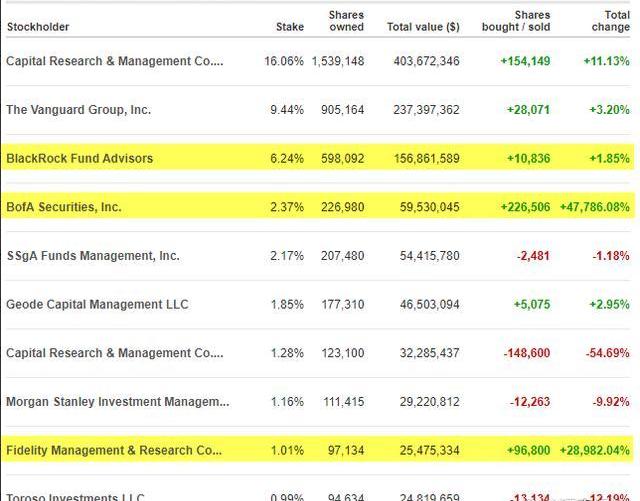Select shares bought +226,506

(525, 207)
